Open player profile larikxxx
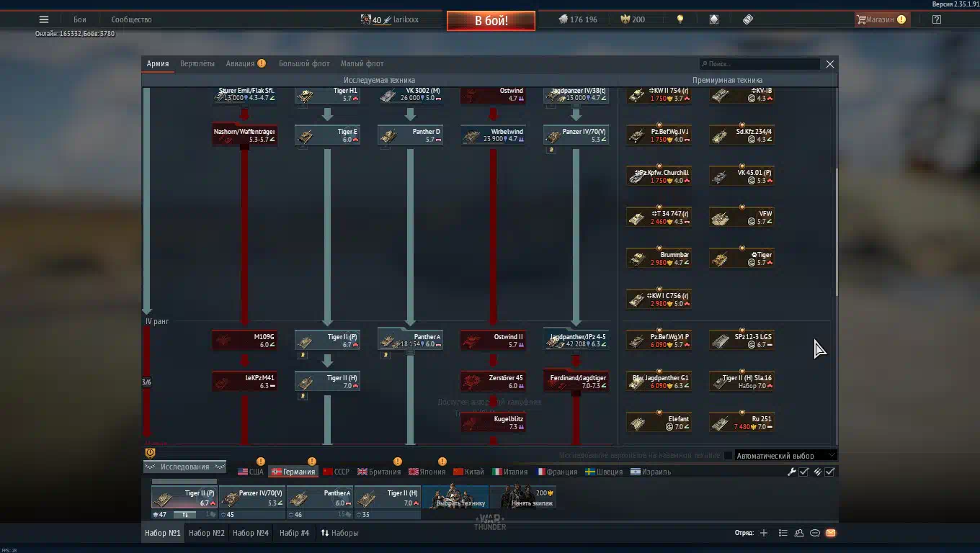980x553 pixels. [390, 19]
